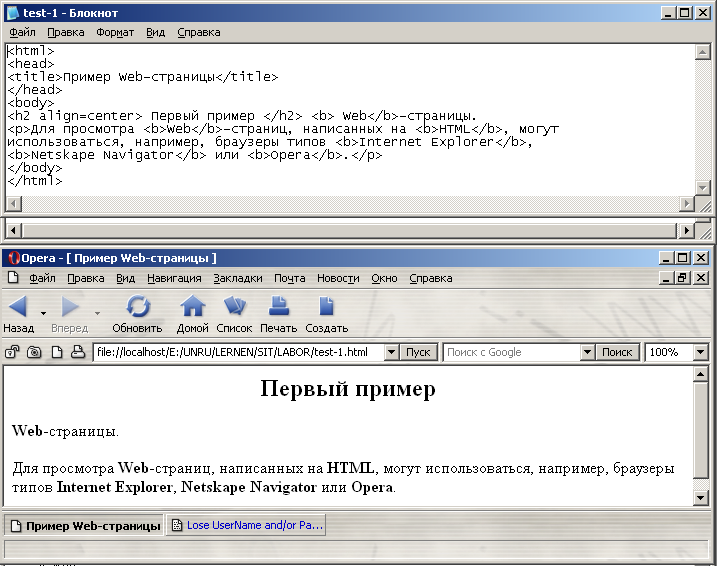Switch to the Пример Web-страницы tab
Image resolution: width=717 pixels, height=566 pixels.
coord(84,526)
